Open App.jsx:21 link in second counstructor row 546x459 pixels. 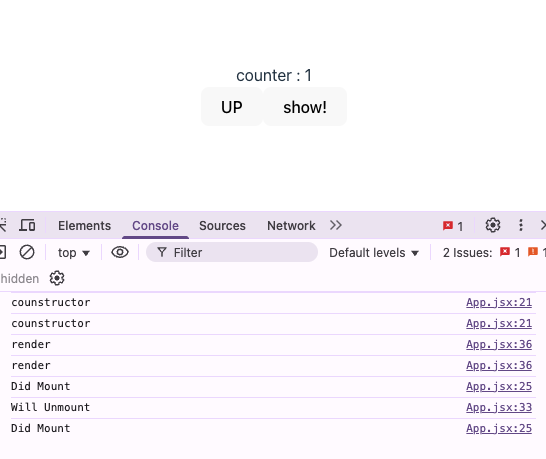tap(499, 323)
